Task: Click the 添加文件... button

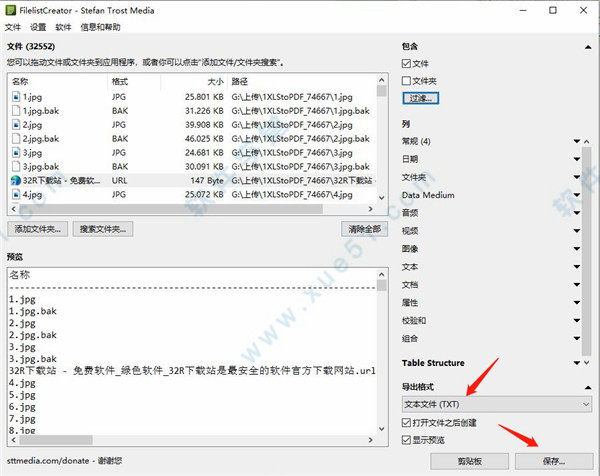Action: (x=39, y=229)
